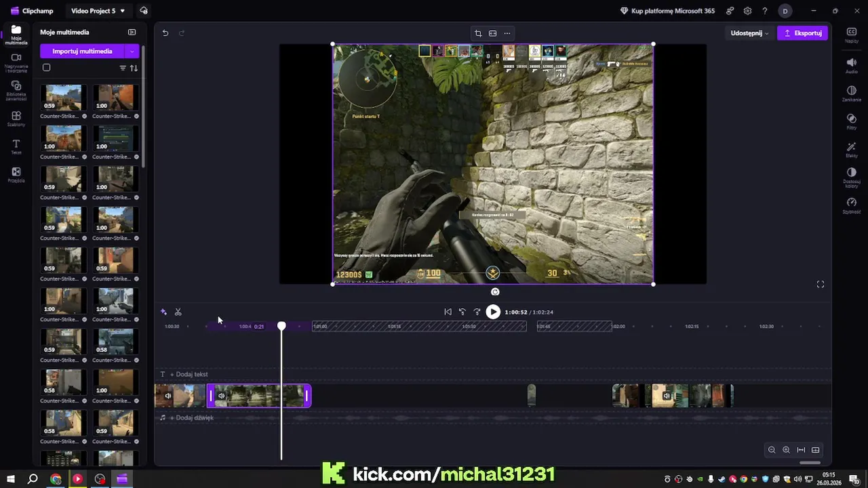Mute the first timeline clip audio
This screenshot has height=488, width=868.
(168, 396)
